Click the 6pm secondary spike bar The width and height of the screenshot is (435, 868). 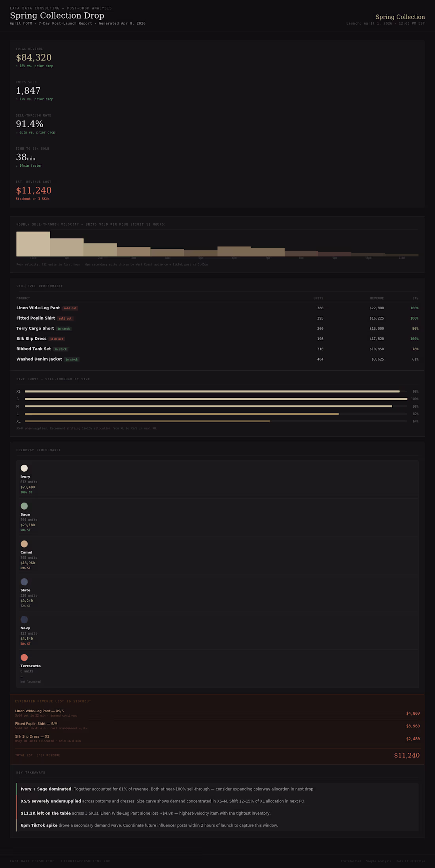[234, 251]
